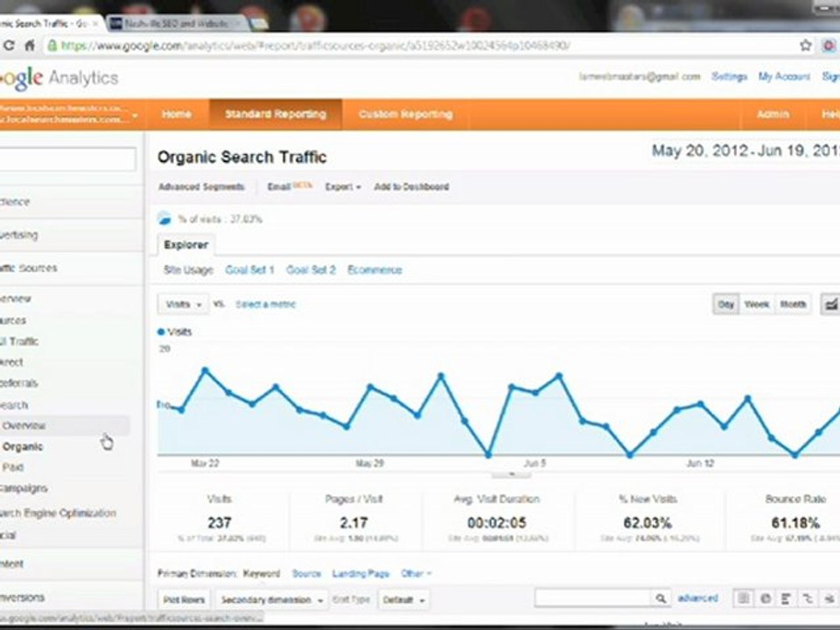Select the Site Usage metric group
The width and height of the screenshot is (840, 630).
click(188, 270)
